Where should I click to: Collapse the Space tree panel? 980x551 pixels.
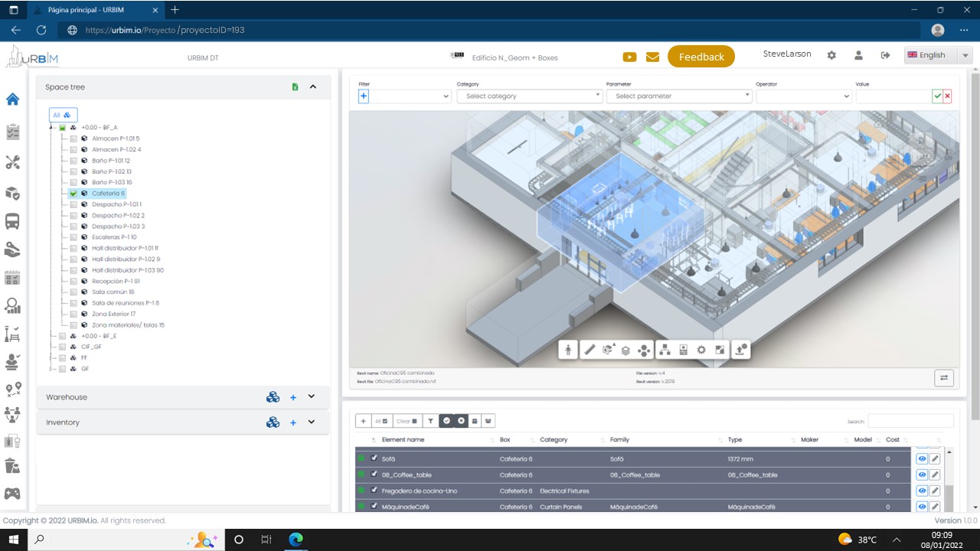point(313,87)
